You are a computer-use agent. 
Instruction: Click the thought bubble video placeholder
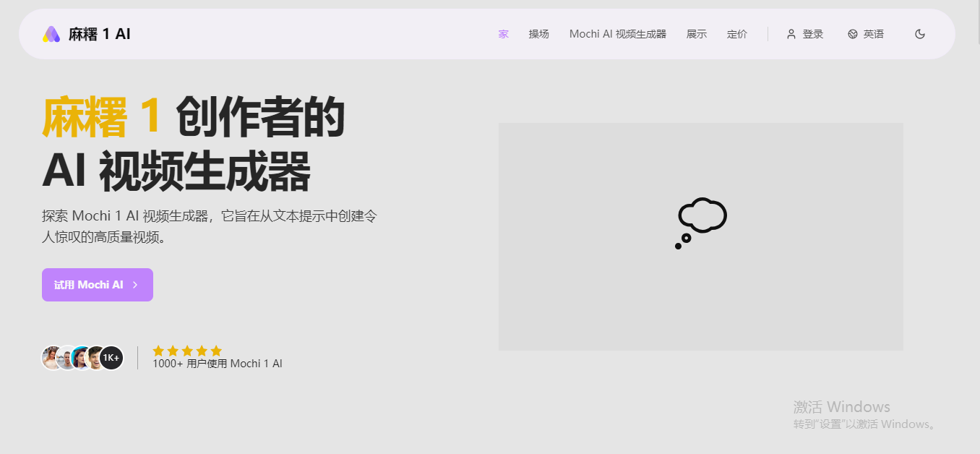click(700, 236)
